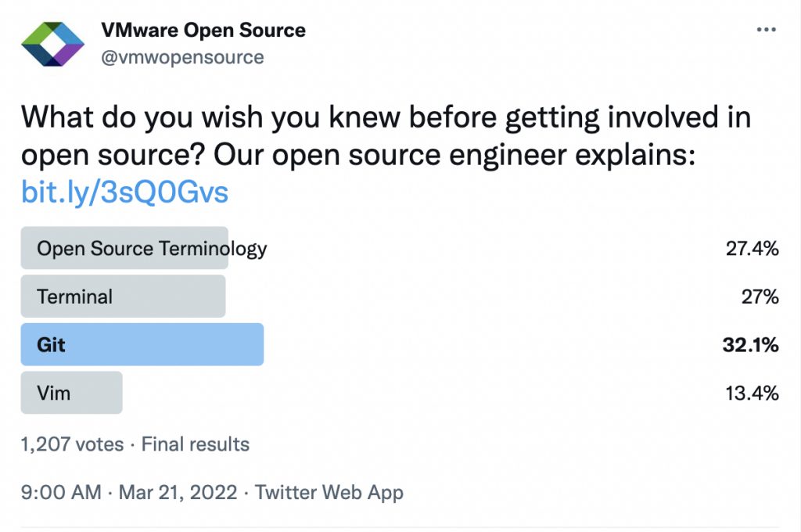The width and height of the screenshot is (801, 532).
Task: Open the three-dot more options menu
Action: (x=766, y=31)
